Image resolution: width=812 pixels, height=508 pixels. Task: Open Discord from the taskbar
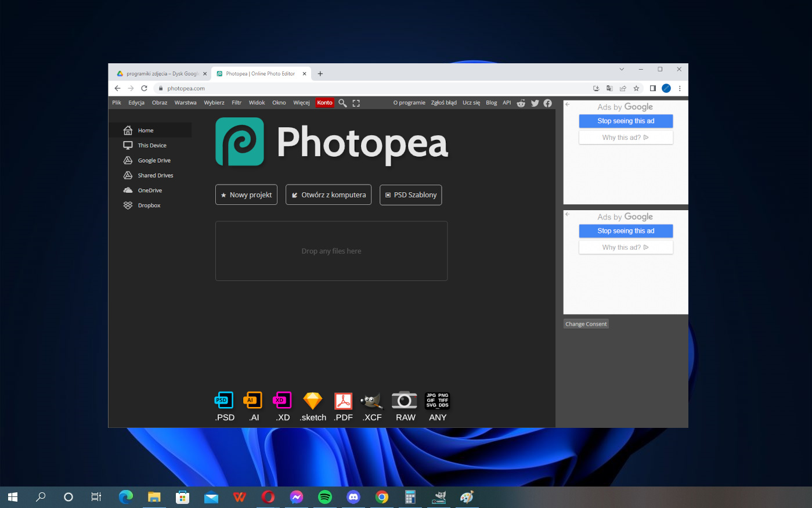click(353, 497)
